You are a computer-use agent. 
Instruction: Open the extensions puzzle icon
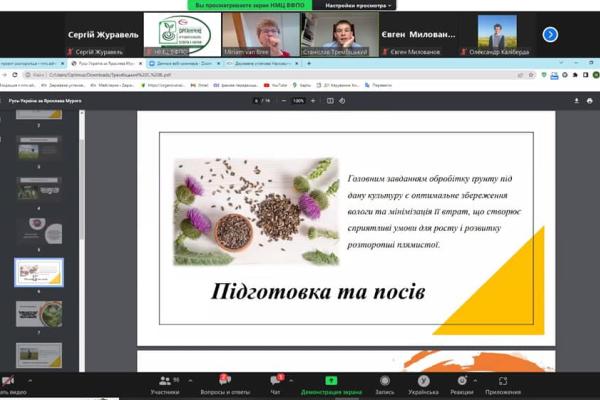click(575, 75)
